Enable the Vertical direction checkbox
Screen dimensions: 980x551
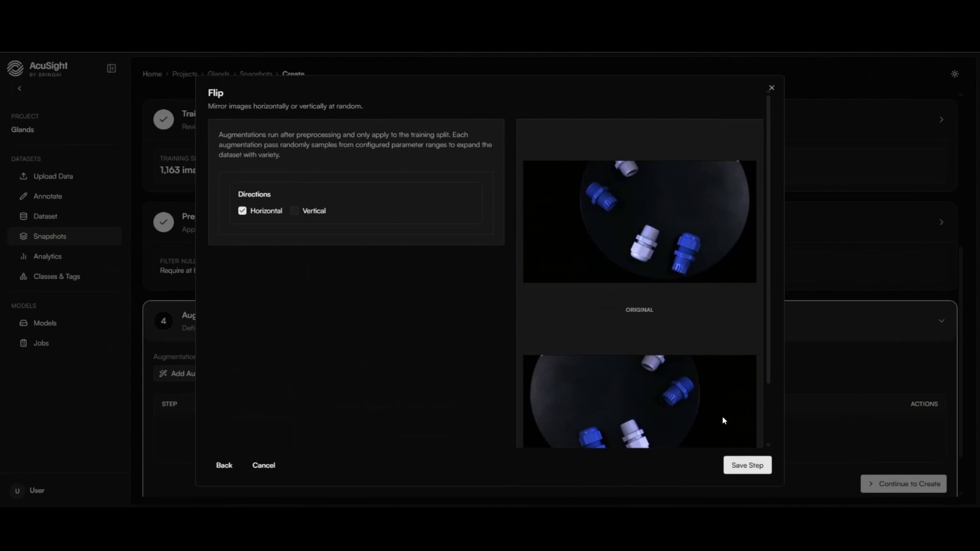coord(295,211)
